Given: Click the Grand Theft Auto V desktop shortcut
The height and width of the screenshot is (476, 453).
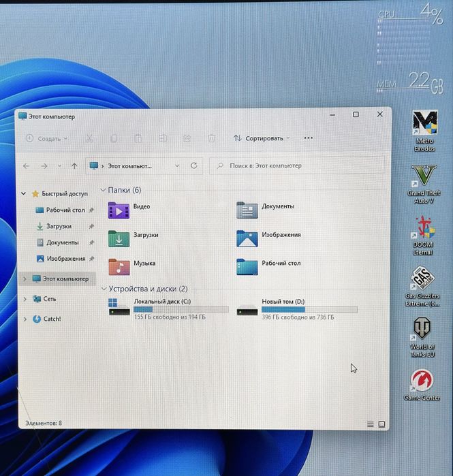Looking at the screenshot, I should coord(424,184).
